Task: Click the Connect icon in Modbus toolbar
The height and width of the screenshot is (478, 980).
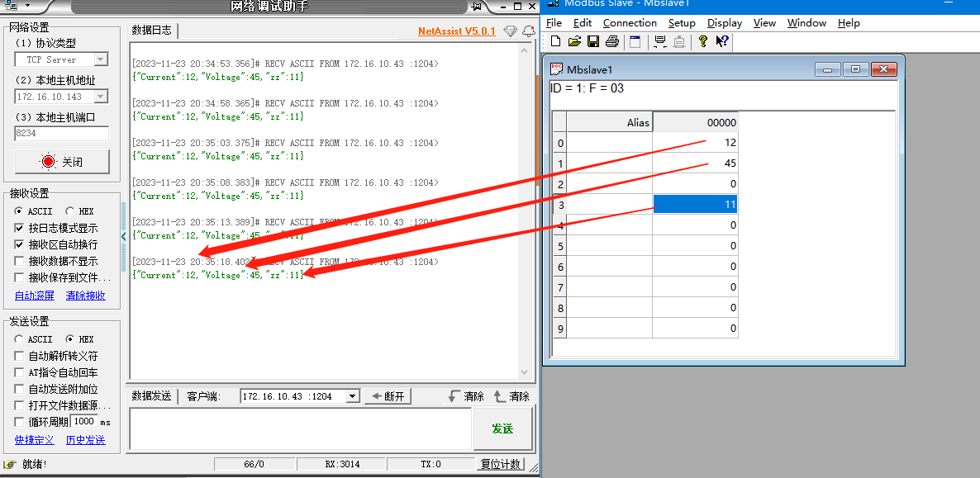Action: (659, 41)
